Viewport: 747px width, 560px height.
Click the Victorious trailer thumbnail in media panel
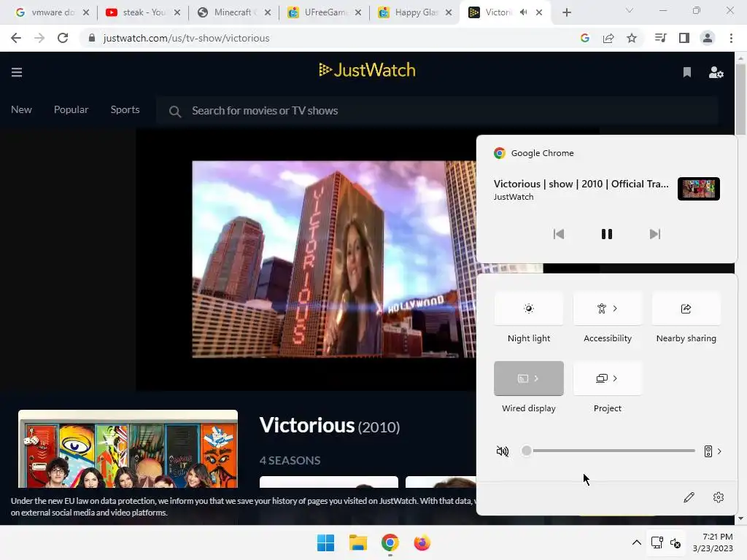[698, 189]
